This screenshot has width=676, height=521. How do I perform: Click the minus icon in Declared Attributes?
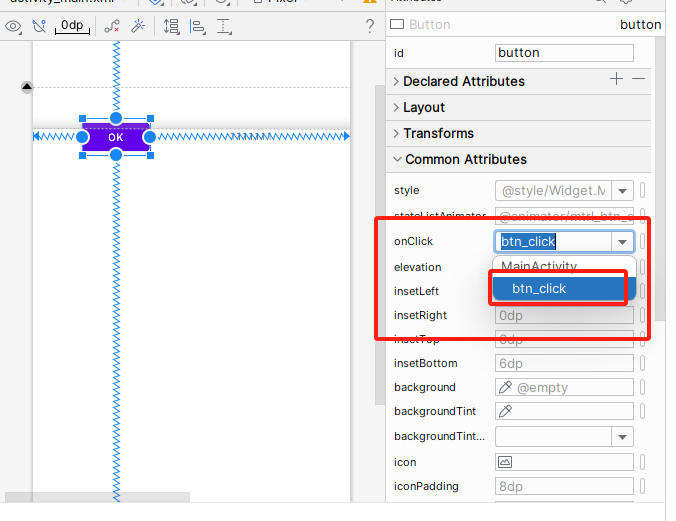coord(639,80)
